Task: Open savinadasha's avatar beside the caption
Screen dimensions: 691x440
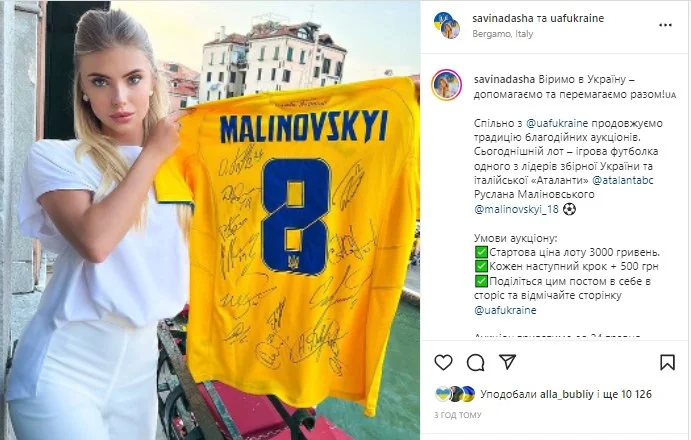Action: pyautogui.click(x=446, y=85)
